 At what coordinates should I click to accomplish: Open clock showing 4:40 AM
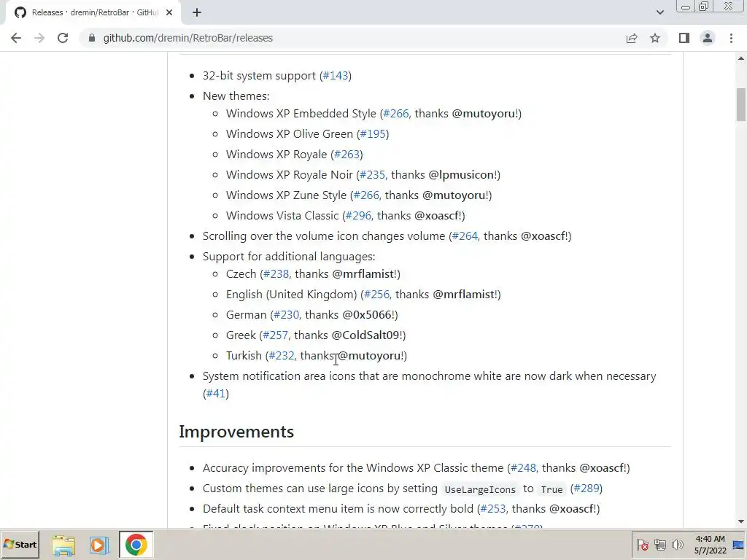710,545
